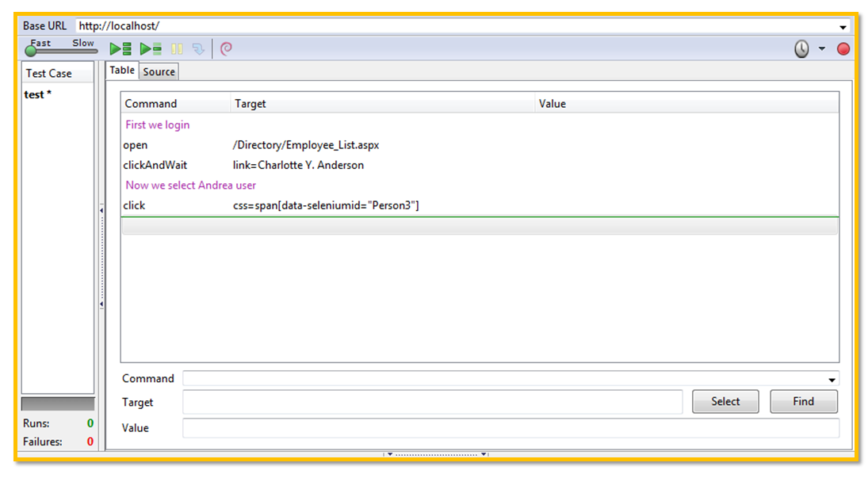Click the clock scheduler icon
Viewport: 868px width, 478px height.
point(802,49)
